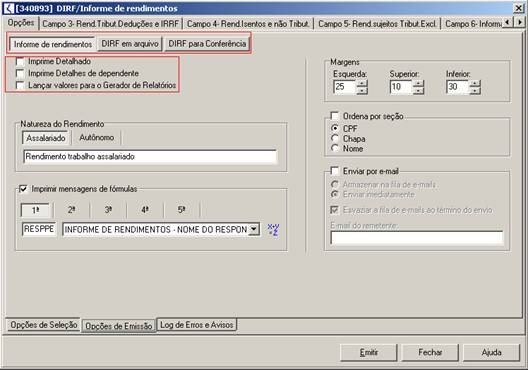Viewport: 528px width, 370px height.
Task: Uncheck Imprimir mensagens de fórmulas
Action: (x=23, y=189)
